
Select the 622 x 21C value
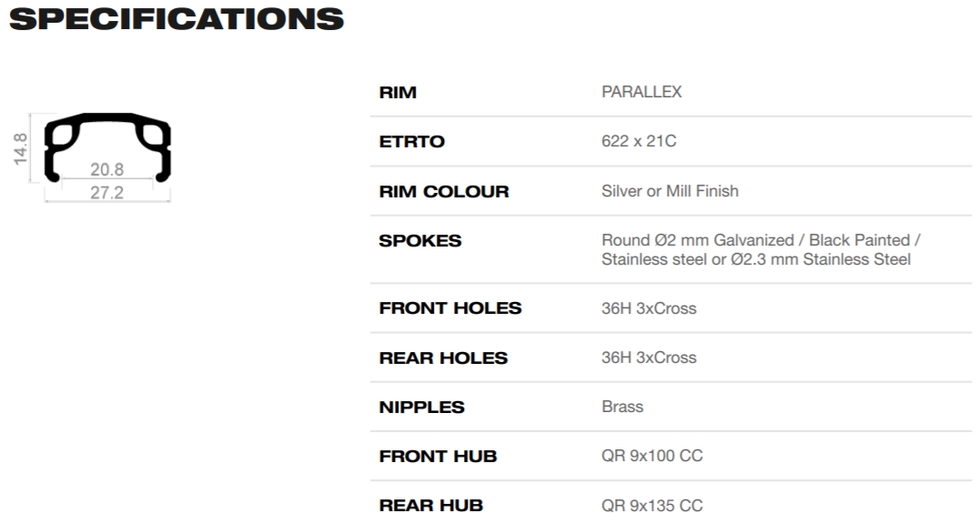[x=639, y=142]
